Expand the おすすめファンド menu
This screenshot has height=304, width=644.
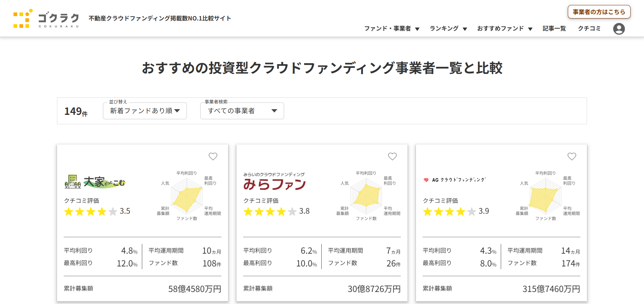pyautogui.click(x=504, y=29)
